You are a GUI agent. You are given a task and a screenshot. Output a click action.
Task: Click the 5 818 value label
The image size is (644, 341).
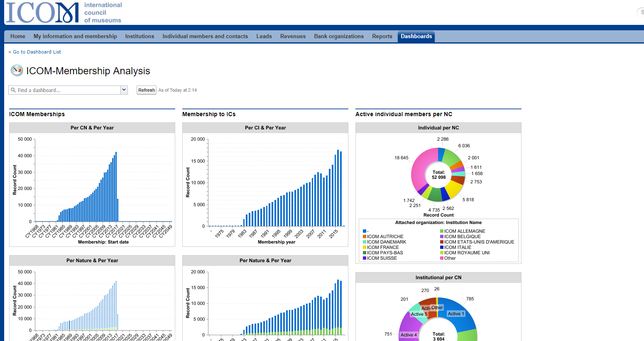[x=468, y=200]
